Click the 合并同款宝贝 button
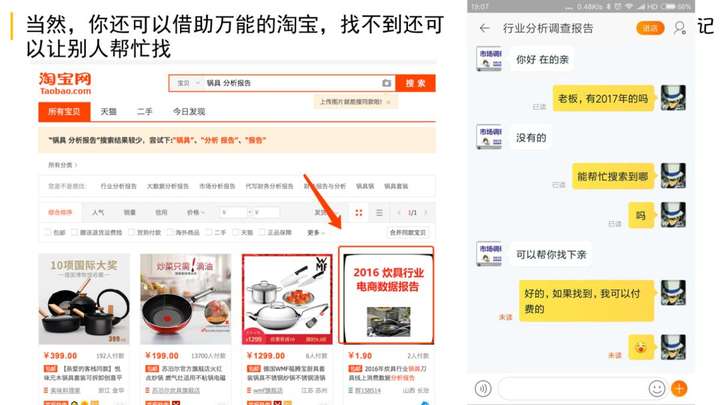The height and width of the screenshot is (405, 720). 408,233
